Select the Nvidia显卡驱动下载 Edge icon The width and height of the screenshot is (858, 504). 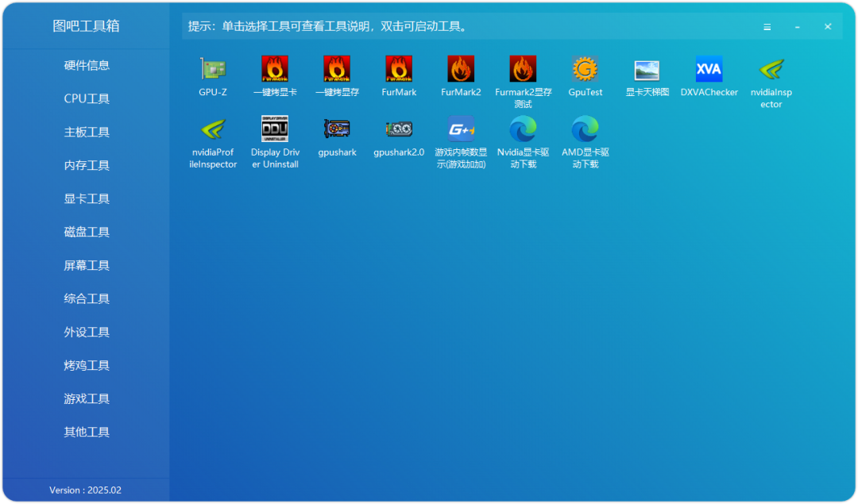click(x=523, y=129)
